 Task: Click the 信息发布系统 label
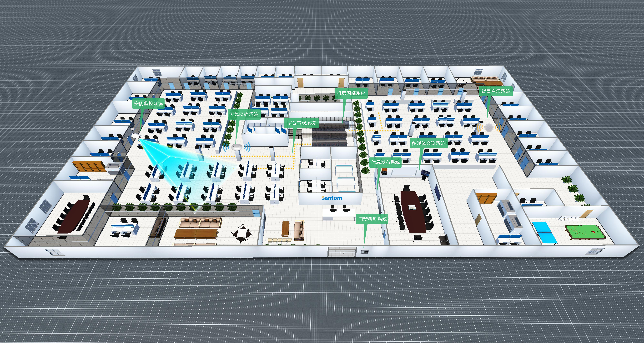tap(386, 162)
